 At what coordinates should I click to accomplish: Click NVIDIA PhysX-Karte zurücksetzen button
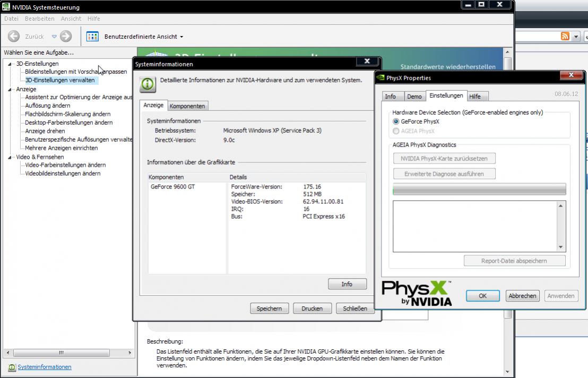click(444, 159)
